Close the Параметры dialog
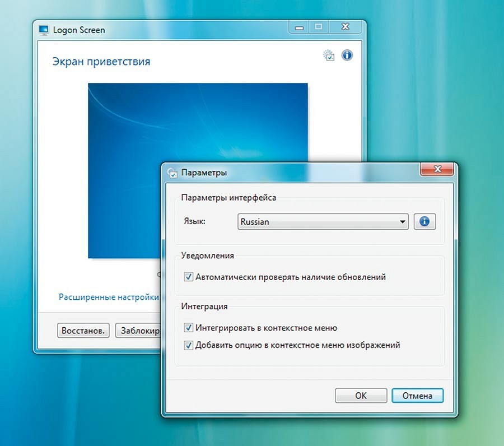This screenshot has width=504, height=446. [437, 169]
